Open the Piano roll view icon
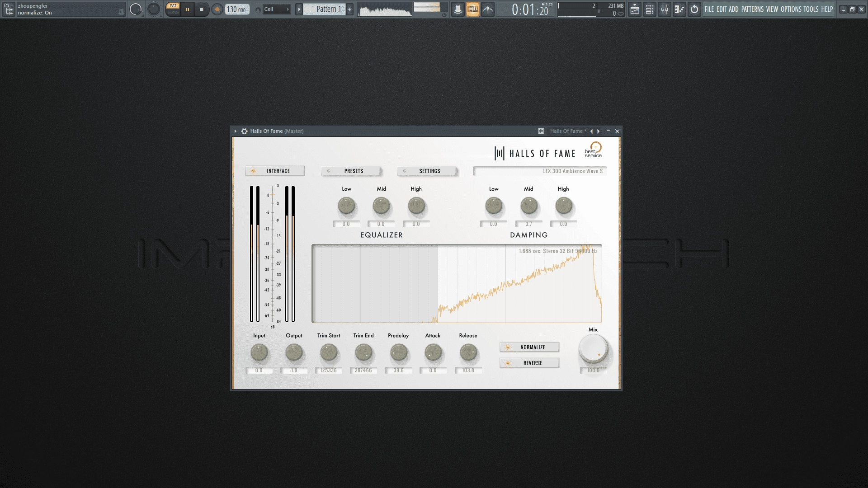The image size is (868, 488). tap(679, 9)
